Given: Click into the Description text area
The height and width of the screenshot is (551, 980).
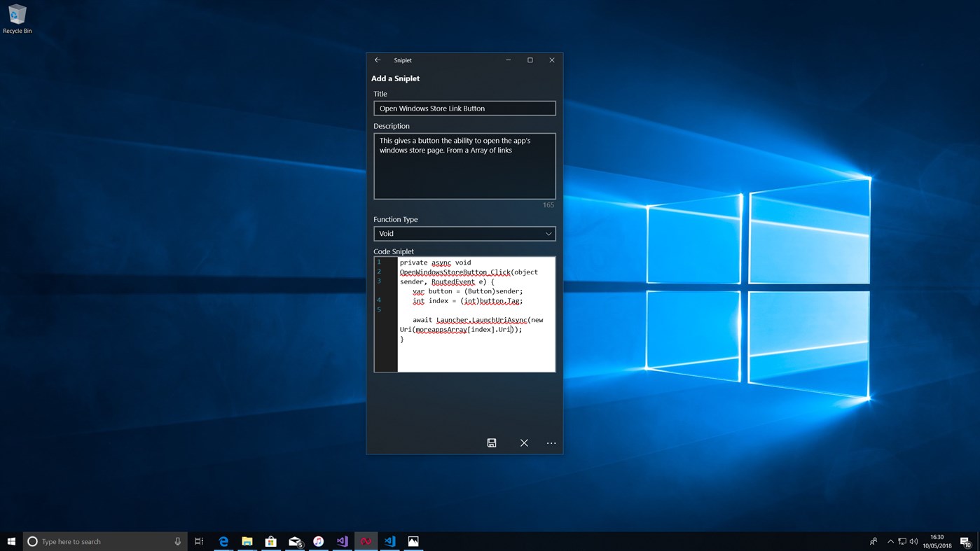Looking at the screenshot, I should click(x=464, y=166).
